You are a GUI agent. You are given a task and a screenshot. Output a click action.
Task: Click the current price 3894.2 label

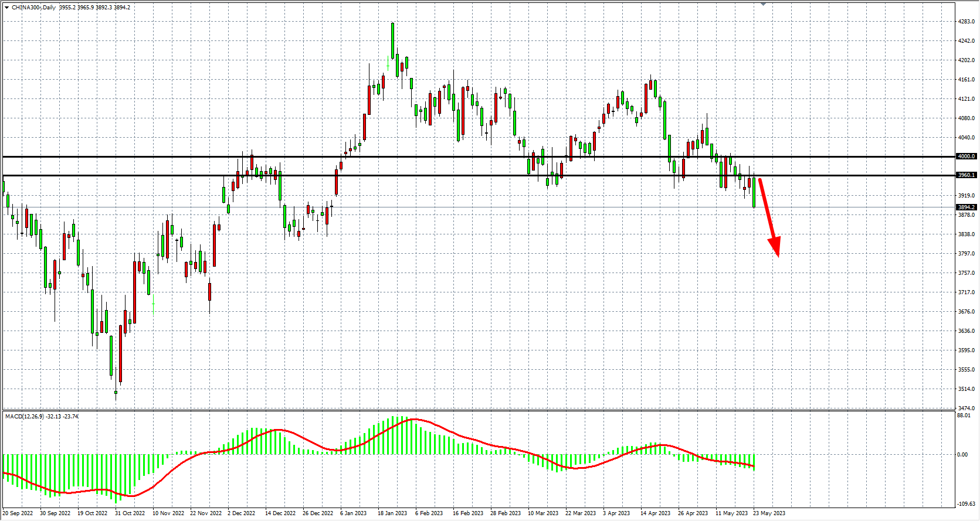(966, 207)
